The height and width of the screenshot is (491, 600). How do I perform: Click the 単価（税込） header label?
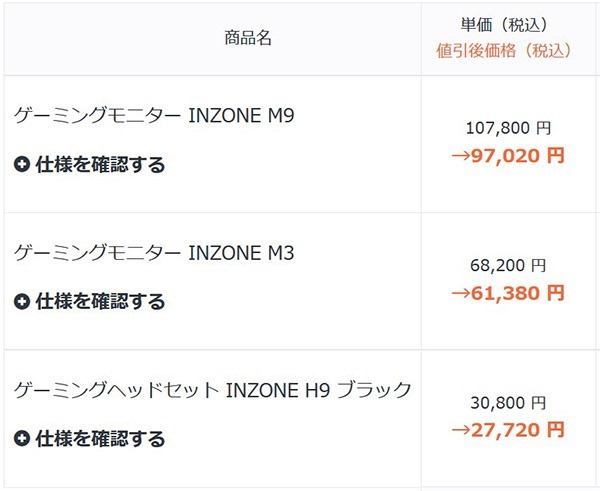(504, 25)
